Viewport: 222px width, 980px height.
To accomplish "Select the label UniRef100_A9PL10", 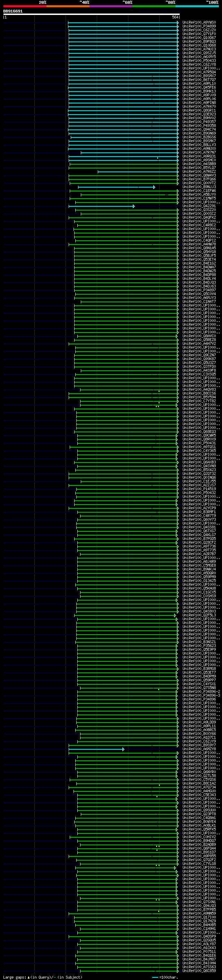I will pos(199,83).
